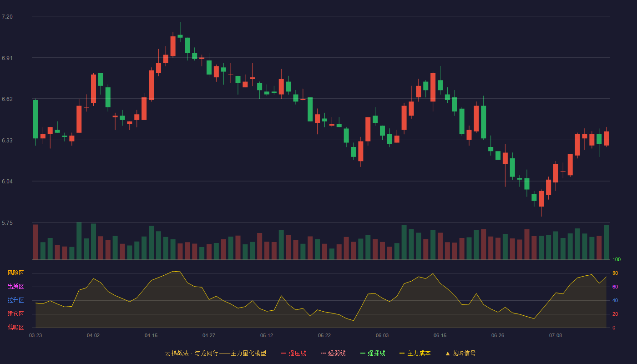The image size is (637, 364).
Task: Click the 7.20 price axis label
Action: pos(7,17)
